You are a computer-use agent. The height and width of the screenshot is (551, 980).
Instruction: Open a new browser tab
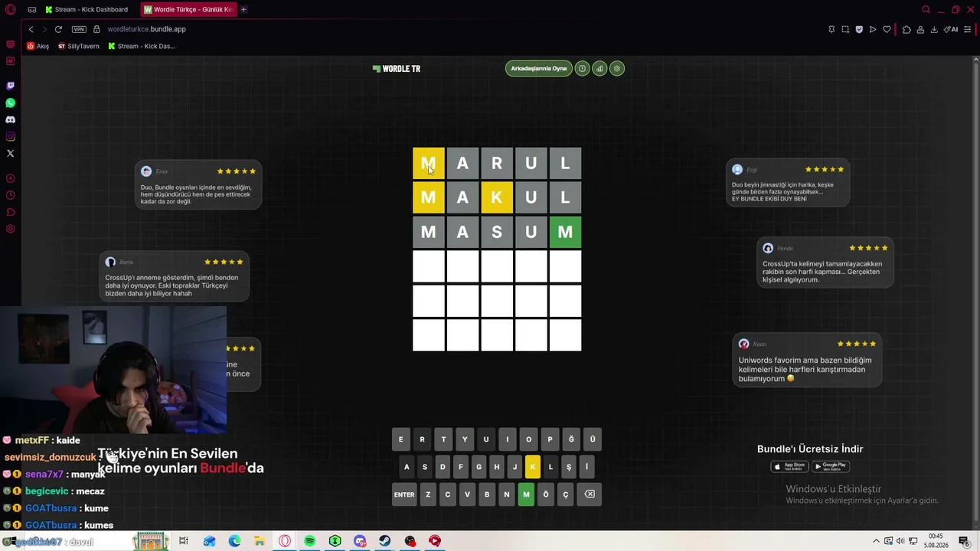coord(243,9)
